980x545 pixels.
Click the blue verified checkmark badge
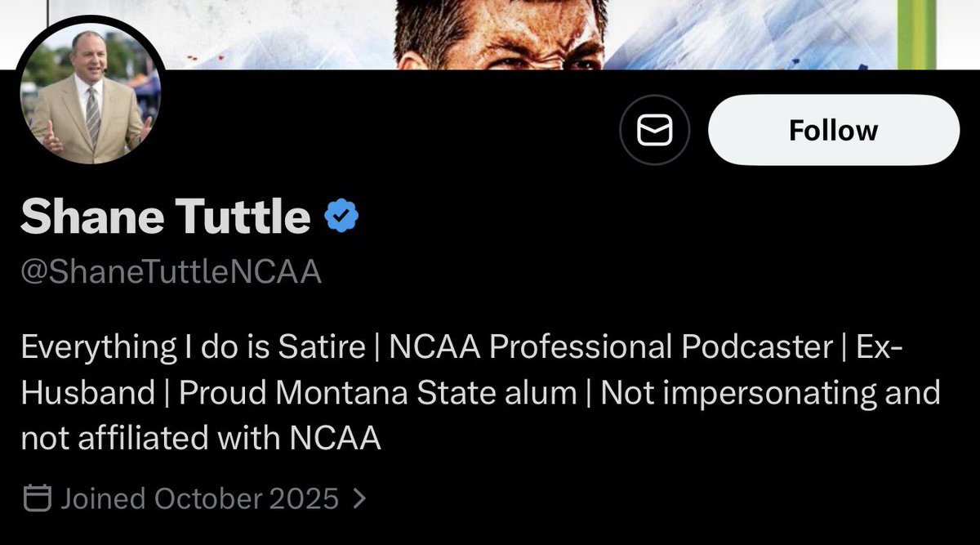pos(343,216)
